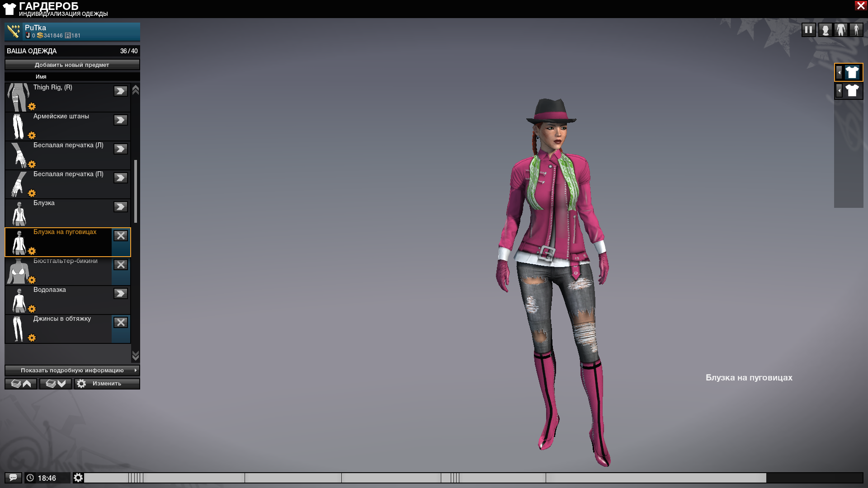Switch camera to torso view icon
The width and height of the screenshot is (868, 488).
click(x=841, y=30)
